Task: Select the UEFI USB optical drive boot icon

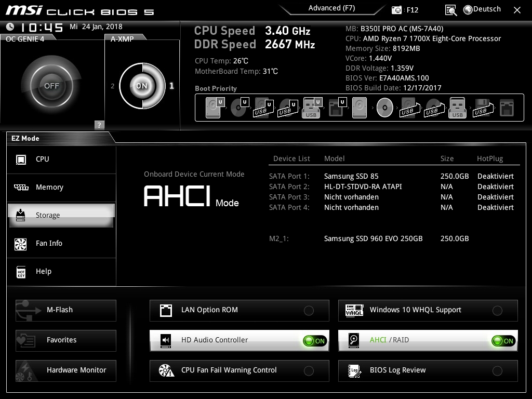Action: click(288, 108)
